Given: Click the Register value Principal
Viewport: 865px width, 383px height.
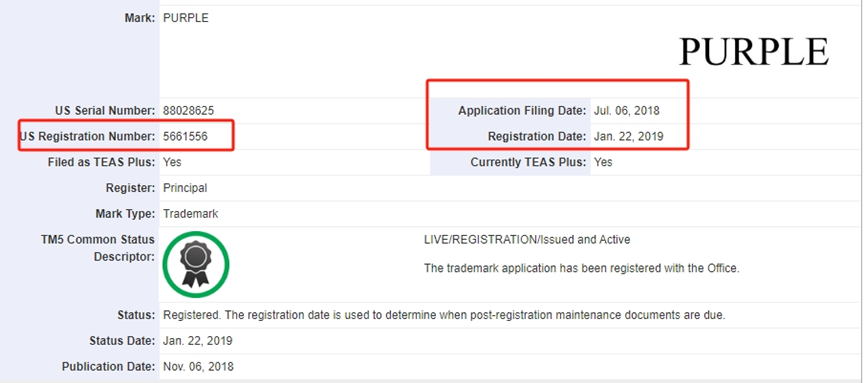Looking at the screenshot, I should click(x=185, y=188).
